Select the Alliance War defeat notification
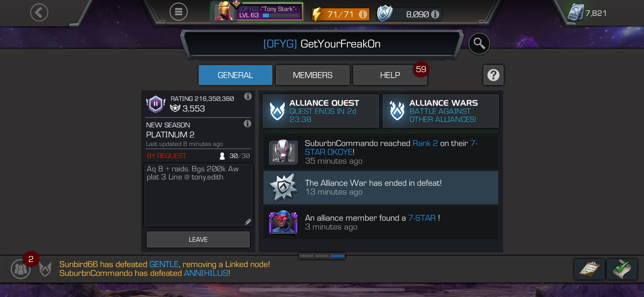The image size is (644, 297). [x=381, y=187]
